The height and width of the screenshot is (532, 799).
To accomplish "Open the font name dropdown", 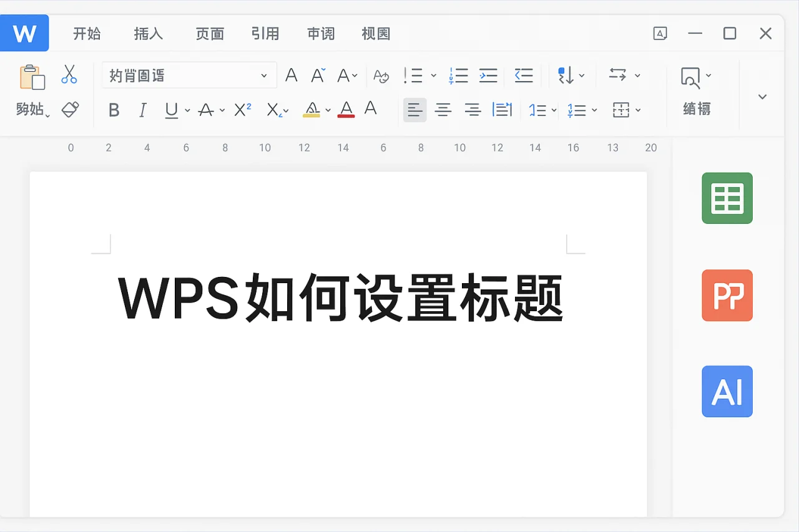I will pos(187,75).
